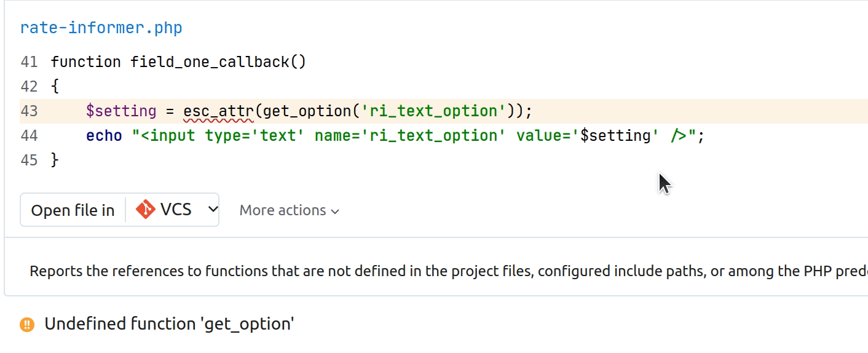
Task: Click the 'Open file in' button
Action: 73,210
